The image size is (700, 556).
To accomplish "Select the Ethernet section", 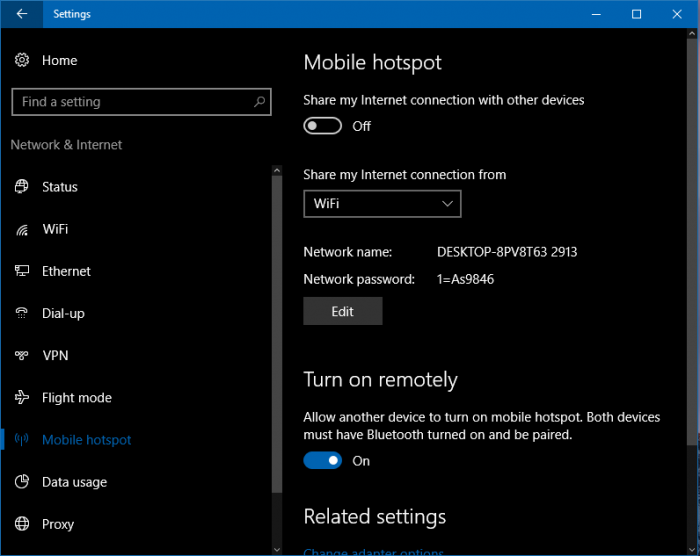I will (x=66, y=271).
